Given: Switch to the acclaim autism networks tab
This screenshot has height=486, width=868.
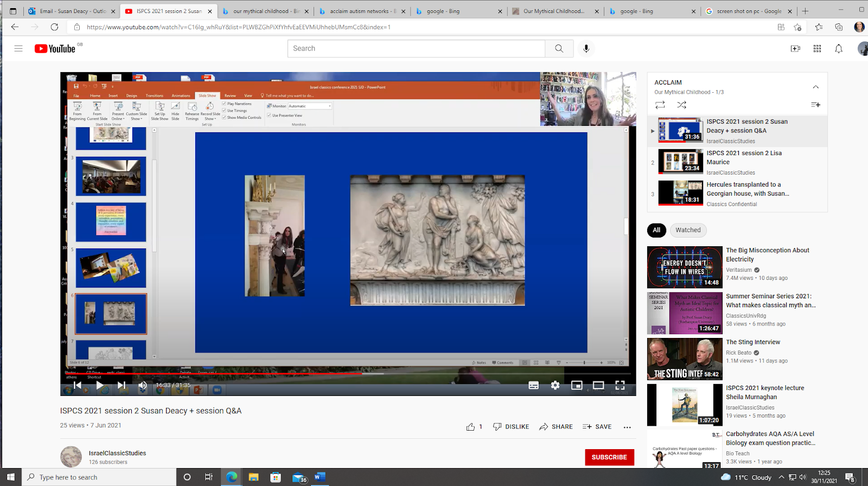Looking at the screenshot, I should (362, 11).
